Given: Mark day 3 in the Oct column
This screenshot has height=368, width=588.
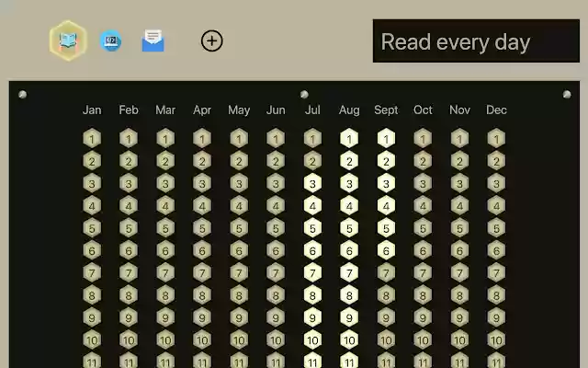Looking at the screenshot, I should tap(423, 184).
